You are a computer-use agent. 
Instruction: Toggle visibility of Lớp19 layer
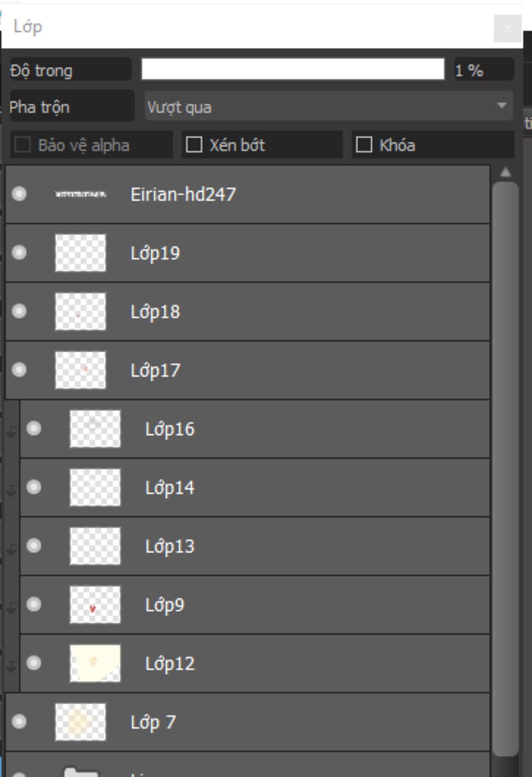[x=19, y=253]
